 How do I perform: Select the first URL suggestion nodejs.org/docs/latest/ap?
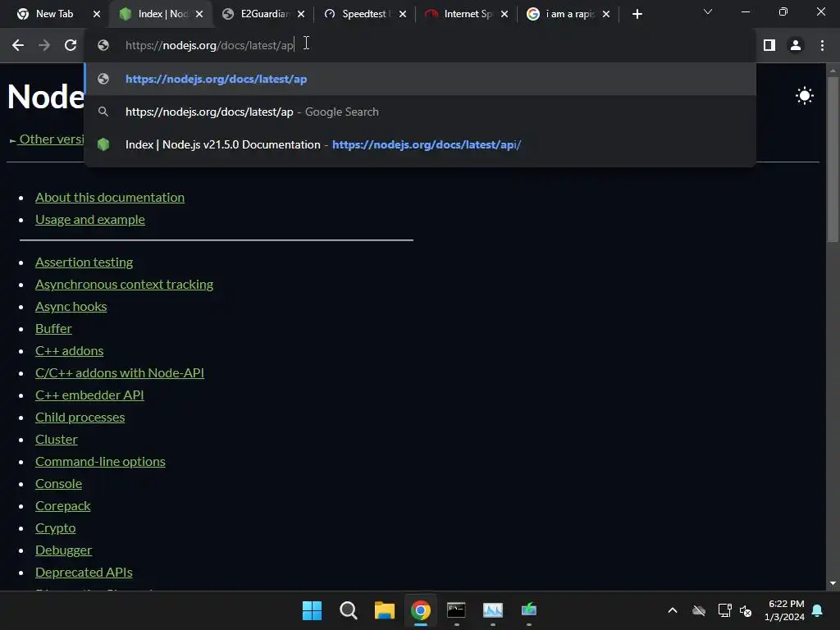(x=420, y=79)
